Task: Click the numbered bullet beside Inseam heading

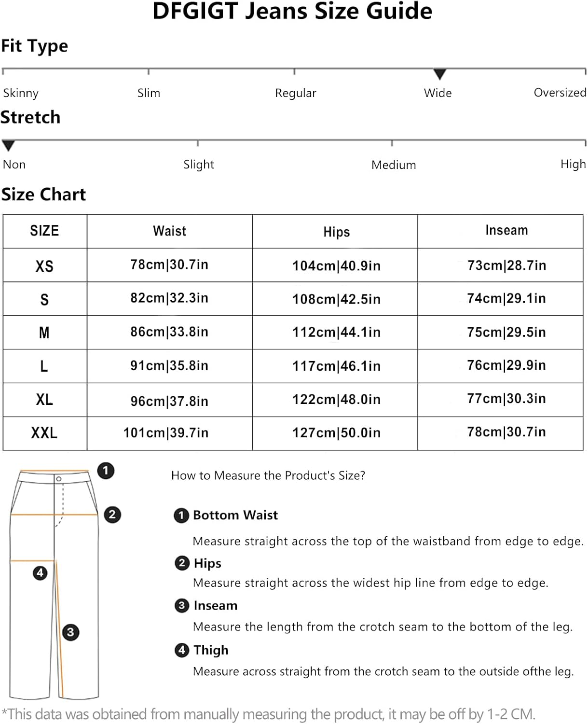Action: [182, 606]
